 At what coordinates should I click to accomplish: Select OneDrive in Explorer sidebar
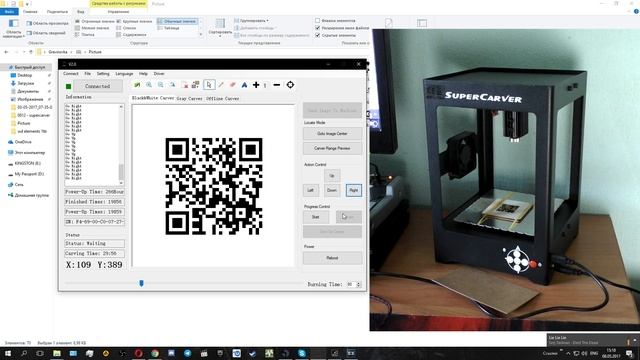tap(23, 142)
